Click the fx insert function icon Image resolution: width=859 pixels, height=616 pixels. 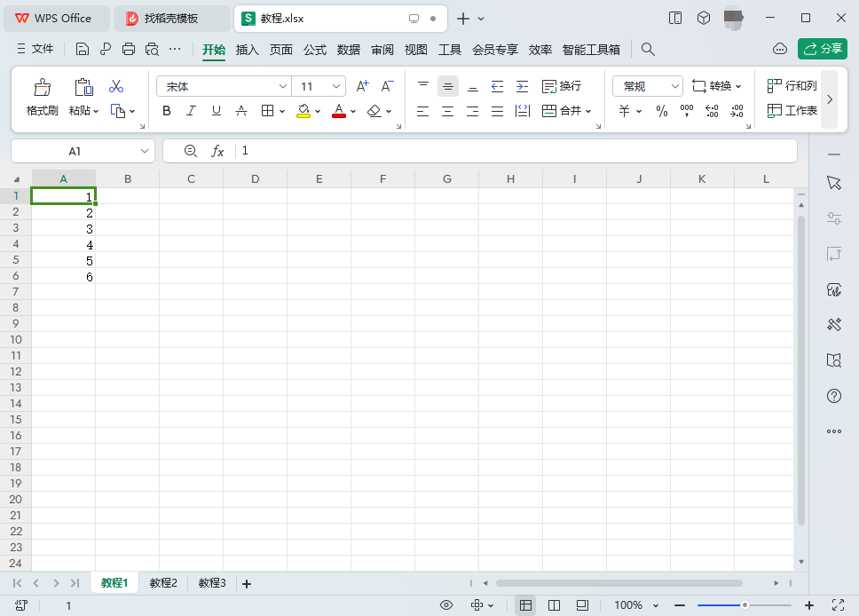tap(217, 151)
